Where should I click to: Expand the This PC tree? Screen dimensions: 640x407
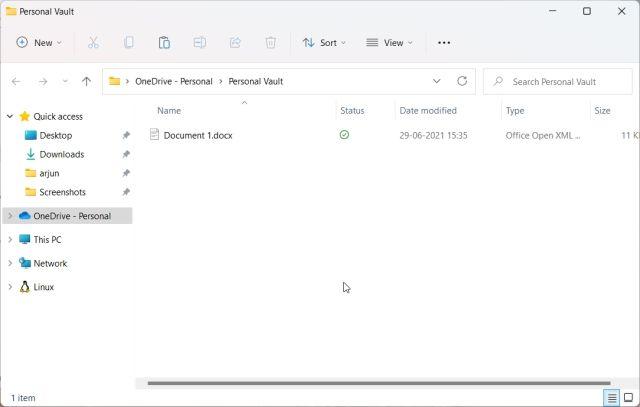(x=10, y=239)
